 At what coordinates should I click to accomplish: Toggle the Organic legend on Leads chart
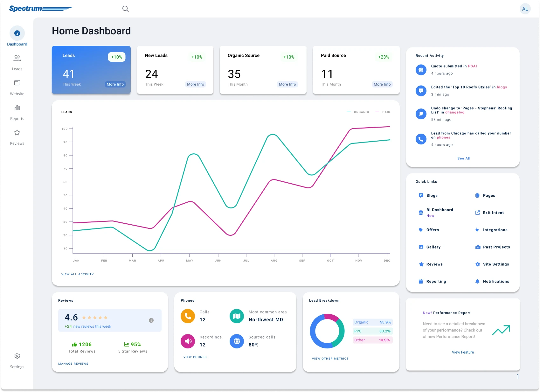coord(358,112)
